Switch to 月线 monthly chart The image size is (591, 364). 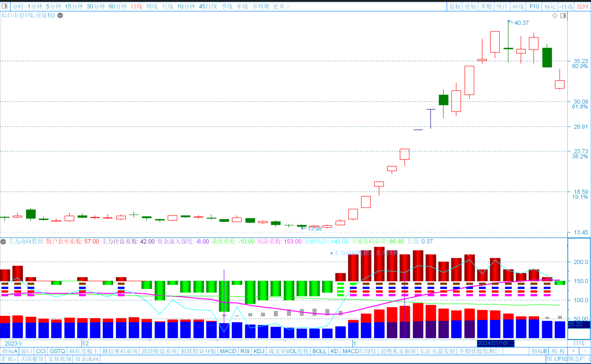pos(167,6)
